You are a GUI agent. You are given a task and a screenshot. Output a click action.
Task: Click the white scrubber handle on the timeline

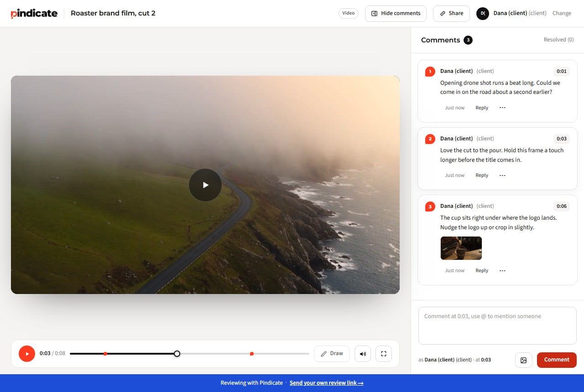[177, 354]
